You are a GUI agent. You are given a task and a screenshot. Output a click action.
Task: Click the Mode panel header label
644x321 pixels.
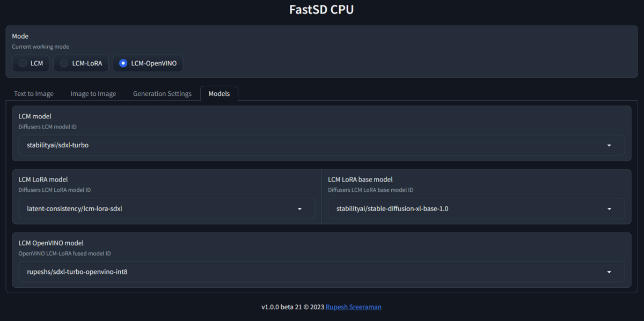coord(20,36)
